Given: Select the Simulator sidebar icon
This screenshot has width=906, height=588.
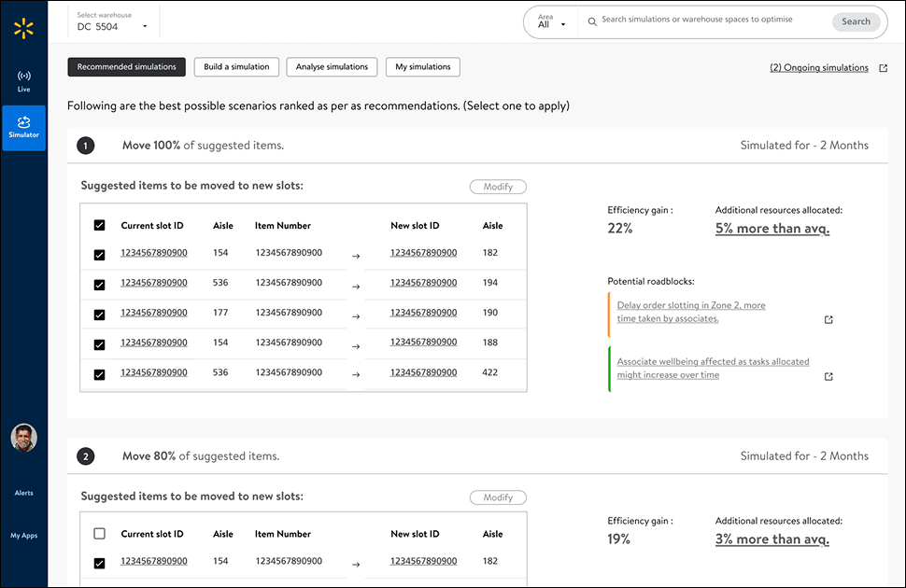Looking at the screenshot, I should pyautogui.click(x=23, y=128).
